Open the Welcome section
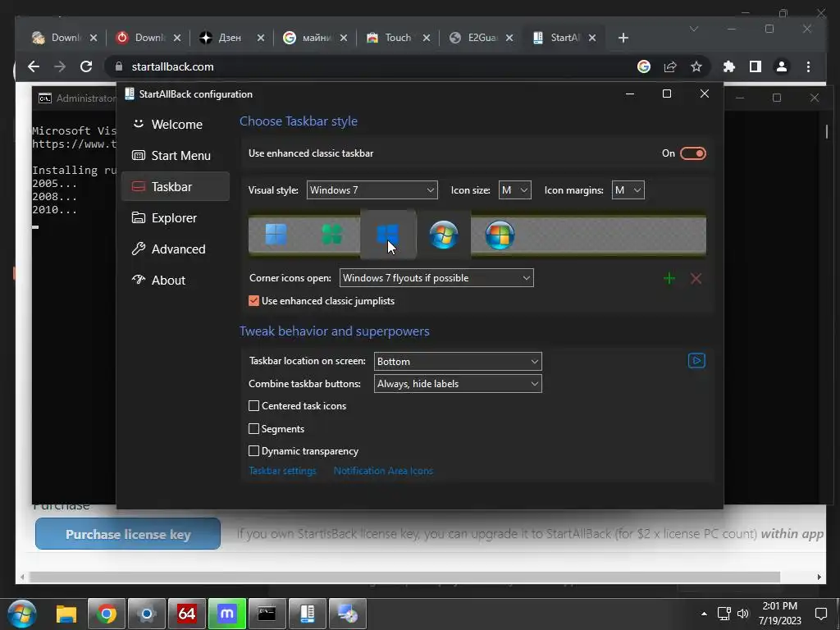 [x=176, y=125]
